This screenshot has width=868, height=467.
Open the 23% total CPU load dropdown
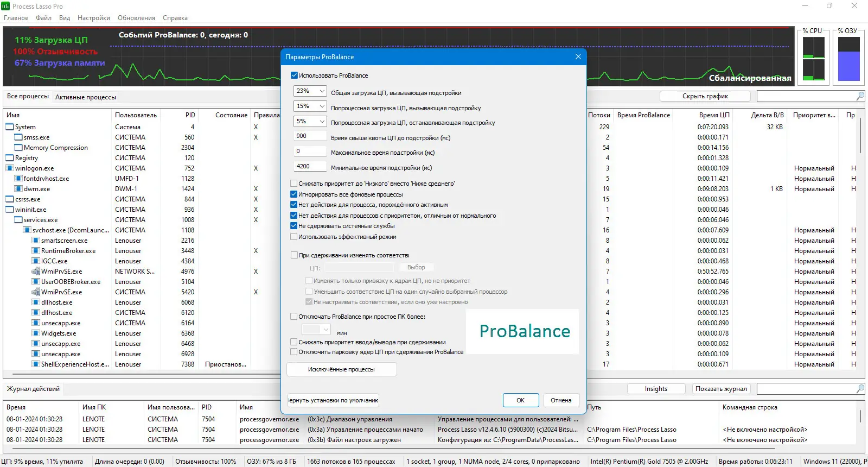coord(310,91)
